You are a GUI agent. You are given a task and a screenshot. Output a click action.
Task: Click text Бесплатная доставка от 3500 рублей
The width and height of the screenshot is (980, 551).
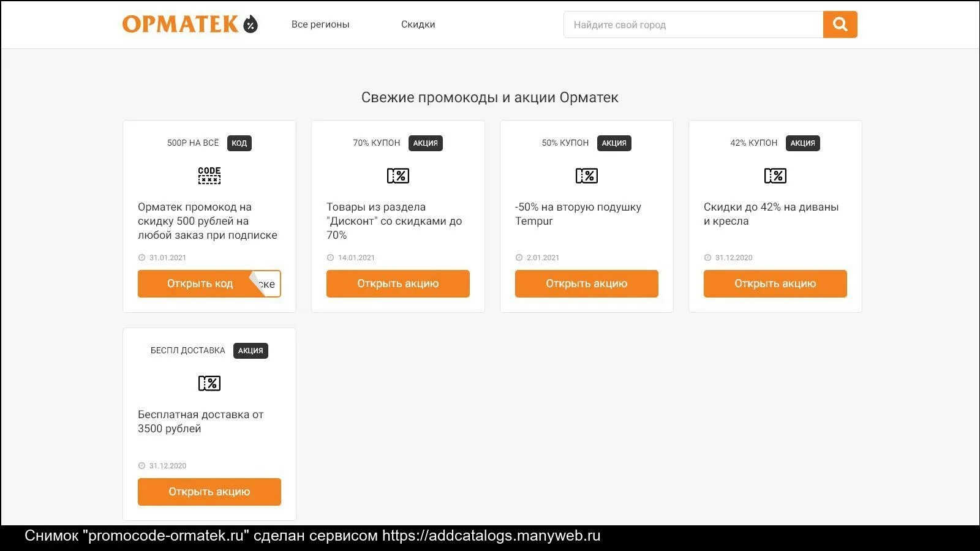201,421
